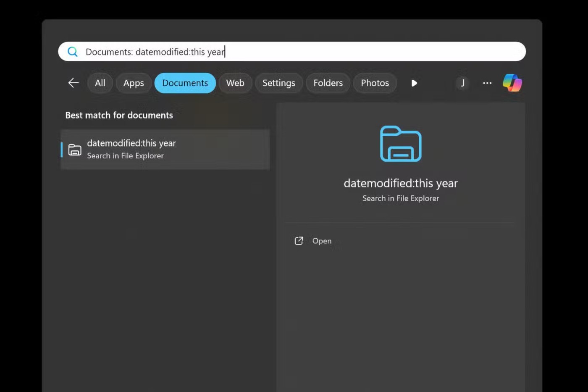
Task: Click the magnifier icon in the search bar
Action: [x=73, y=52]
